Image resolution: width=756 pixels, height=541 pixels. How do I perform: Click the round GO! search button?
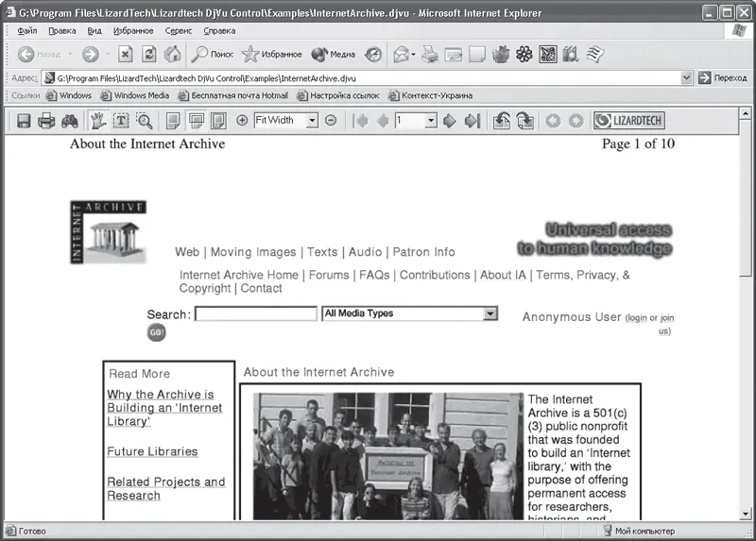156,332
